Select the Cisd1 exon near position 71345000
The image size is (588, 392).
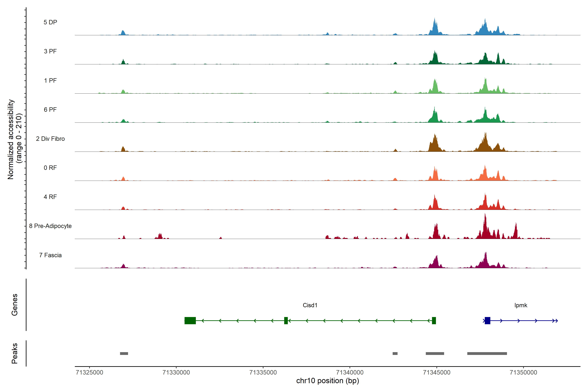pyautogui.click(x=434, y=320)
